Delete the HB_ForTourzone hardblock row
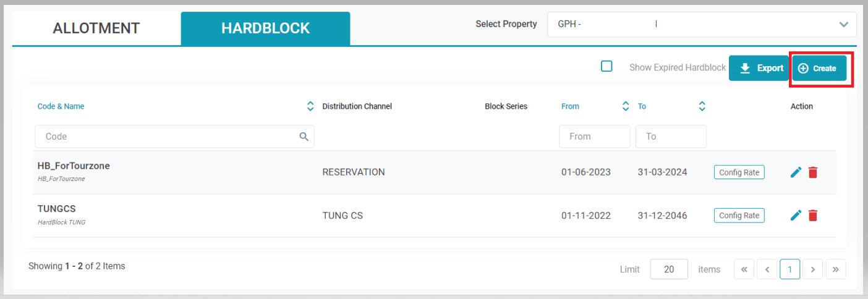 [813, 172]
